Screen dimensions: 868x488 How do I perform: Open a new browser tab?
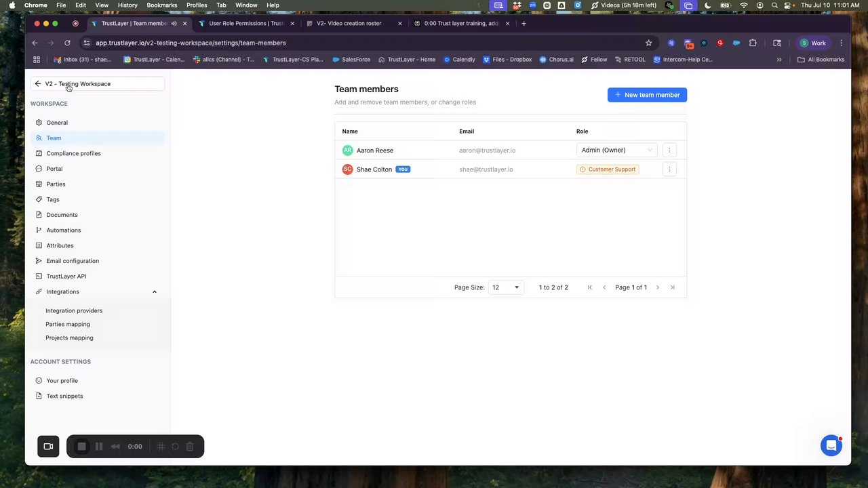(x=524, y=24)
